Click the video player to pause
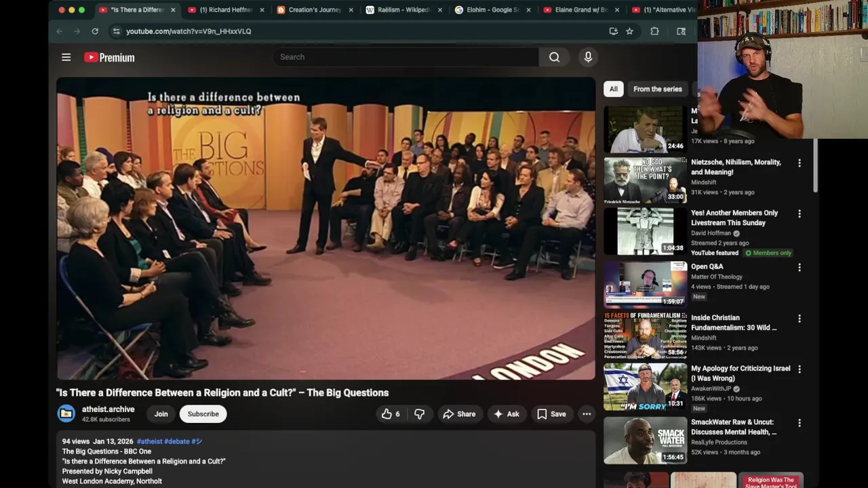The width and height of the screenshot is (868, 488). 325,228
